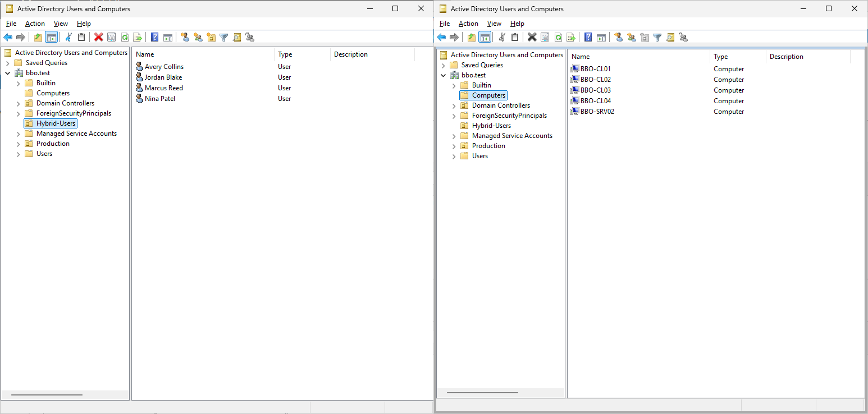
Task: Open filter options funnel in users-list window
Action: click(x=224, y=37)
